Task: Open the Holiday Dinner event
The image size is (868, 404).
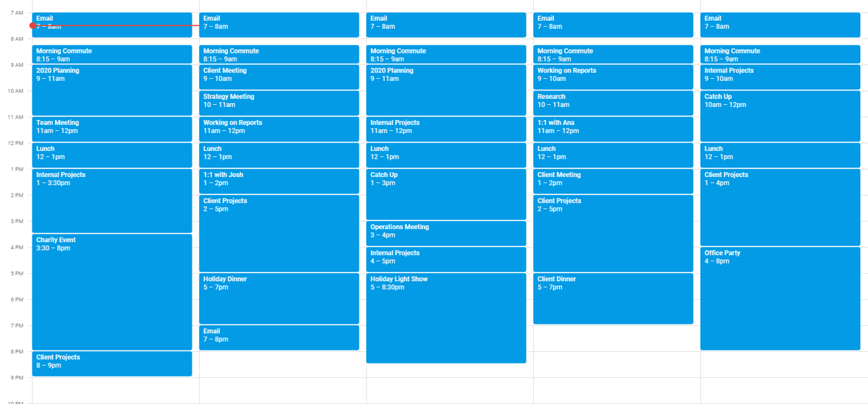Action: tap(278, 298)
